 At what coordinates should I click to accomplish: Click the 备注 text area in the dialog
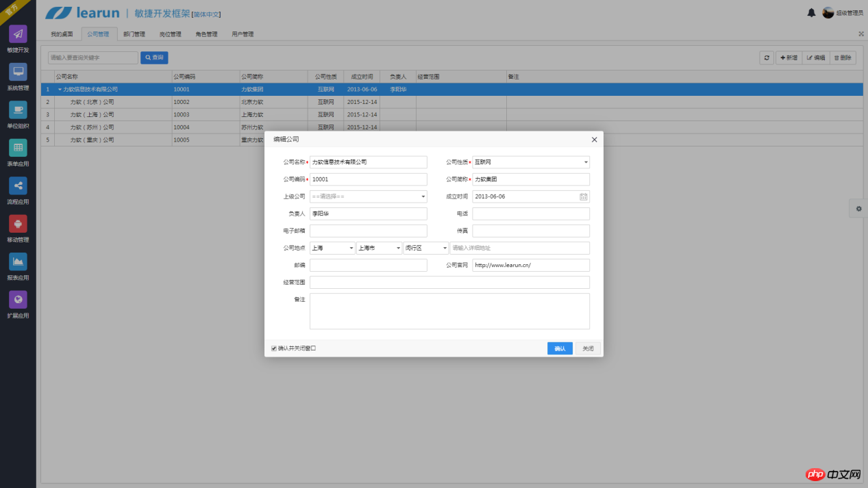click(x=449, y=311)
